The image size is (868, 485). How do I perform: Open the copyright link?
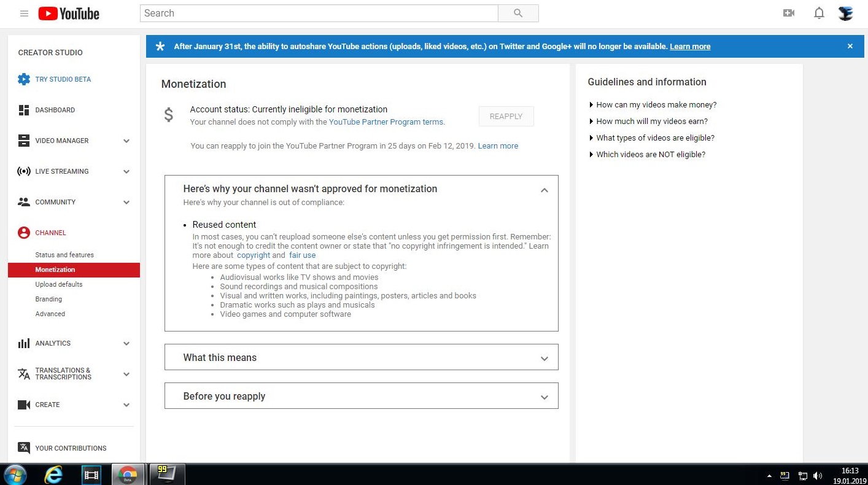(x=254, y=255)
